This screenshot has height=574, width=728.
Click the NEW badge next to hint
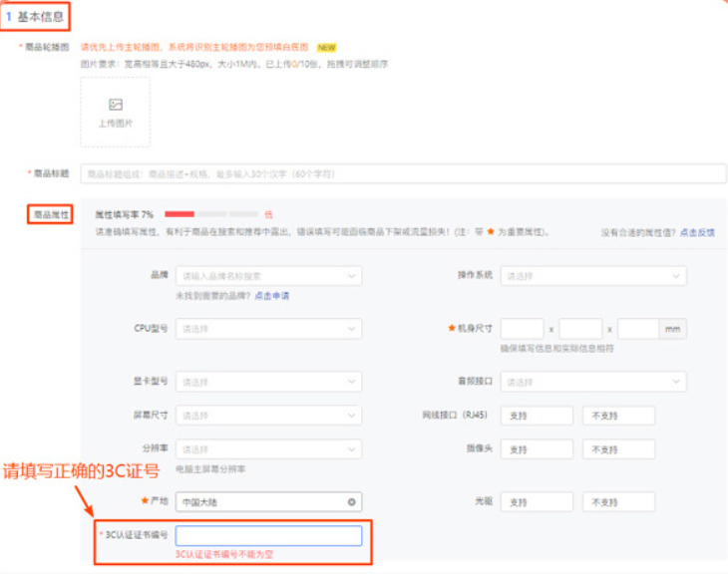coord(326,47)
